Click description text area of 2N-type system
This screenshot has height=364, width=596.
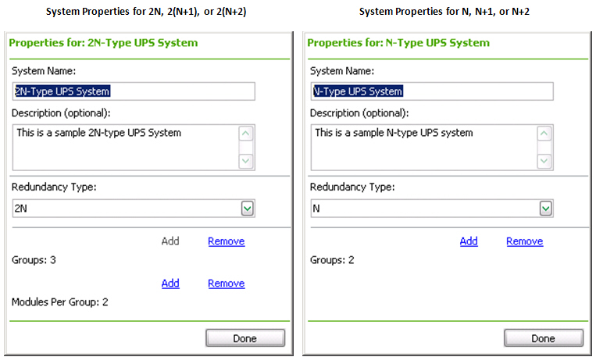[x=126, y=147]
